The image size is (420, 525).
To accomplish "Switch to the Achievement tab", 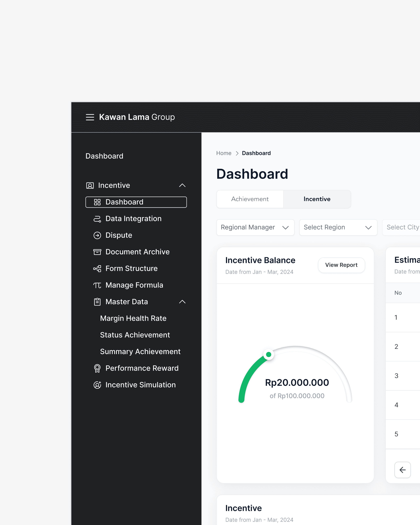I will [x=250, y=199].
